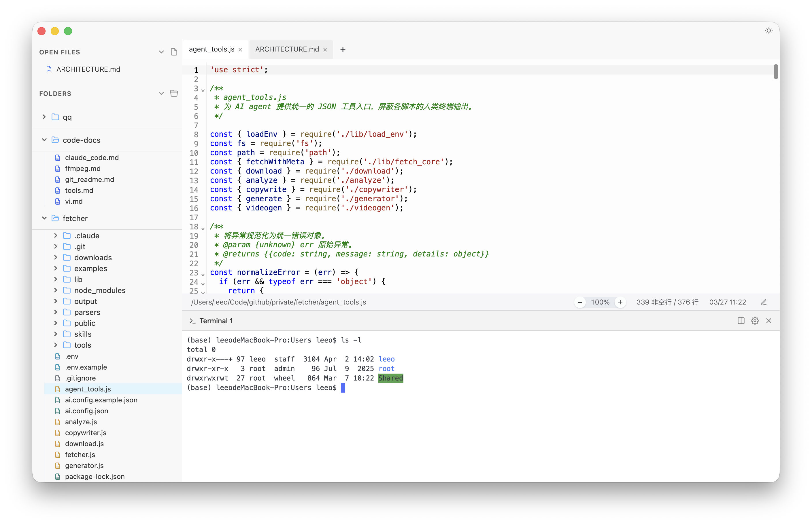Expand the qq folder

tap(44, 117)
